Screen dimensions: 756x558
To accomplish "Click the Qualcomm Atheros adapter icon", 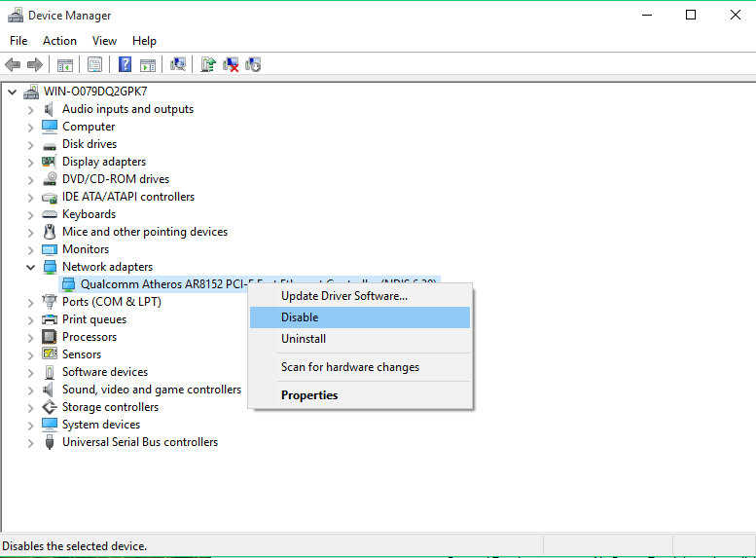I will point(68,284).
